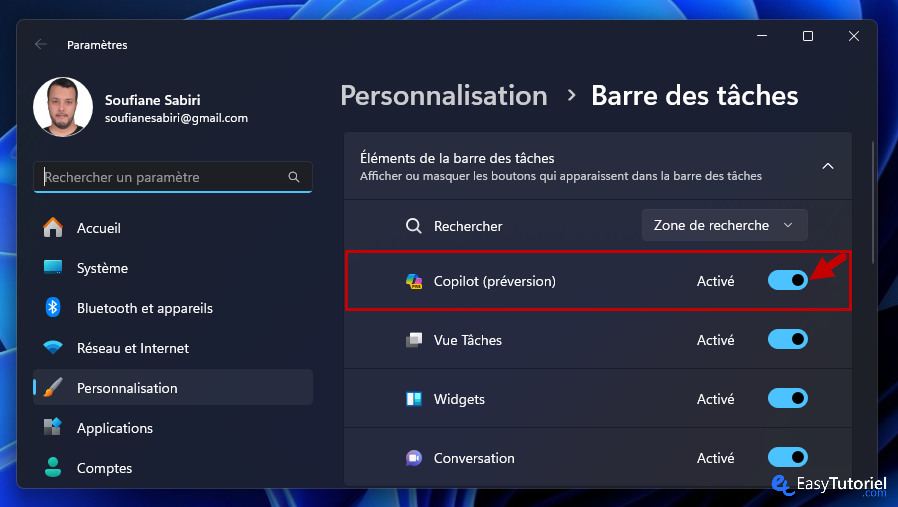Click the Personnalisation breadcrumb link

[x=444, y=96]
